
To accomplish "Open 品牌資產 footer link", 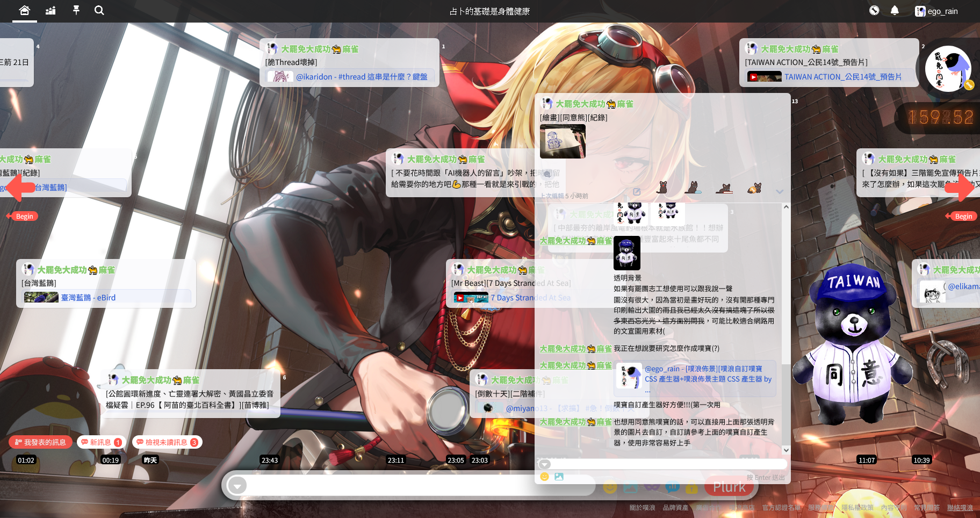I will coord(675,507).
